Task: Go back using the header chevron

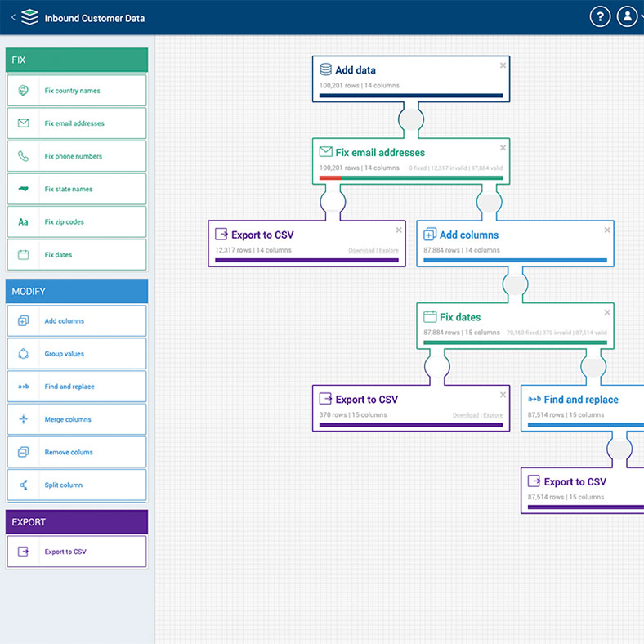Action: pos(12,17)
